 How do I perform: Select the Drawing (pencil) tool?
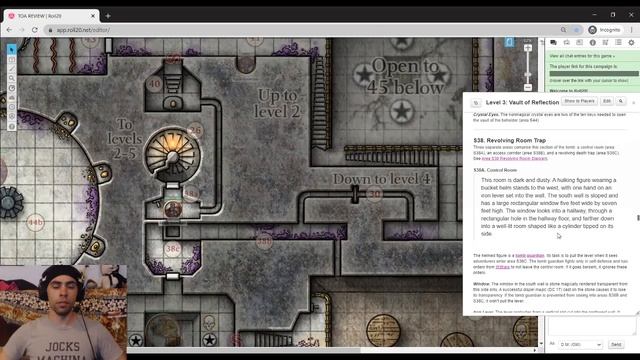coord(11,69)
